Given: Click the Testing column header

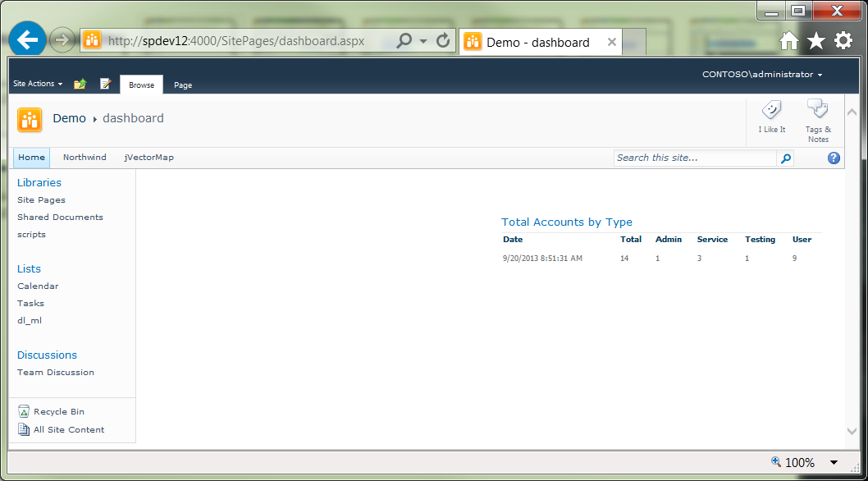Looking at the screenshot, I should click(x=760, y=240).
